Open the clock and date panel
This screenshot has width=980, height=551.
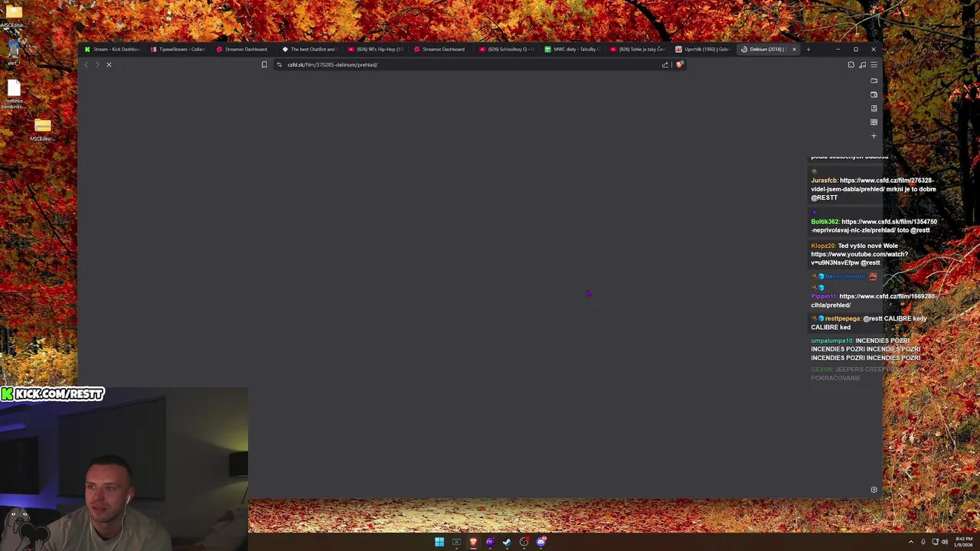[x=964, y=542]
